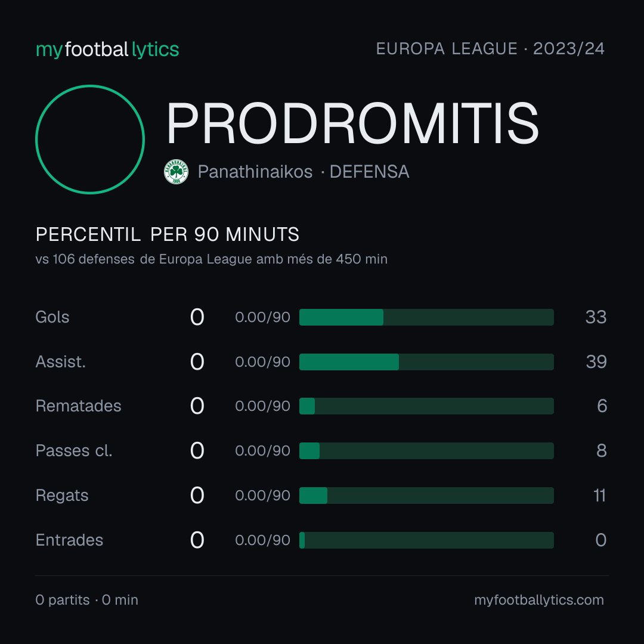Click the Passes cl. percentile bar
Image resolution: width=644 pixels, height=644 pixels.
coord(426,451)
